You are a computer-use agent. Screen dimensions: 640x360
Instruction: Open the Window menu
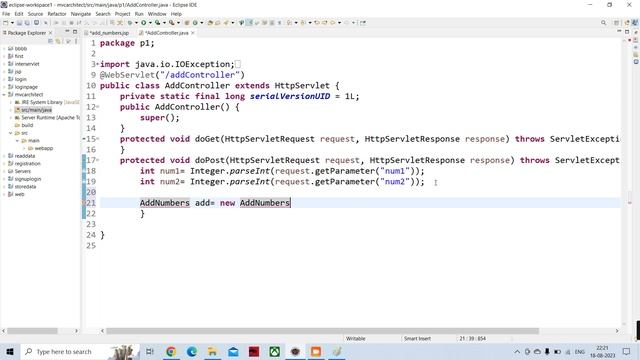[157, 14]
